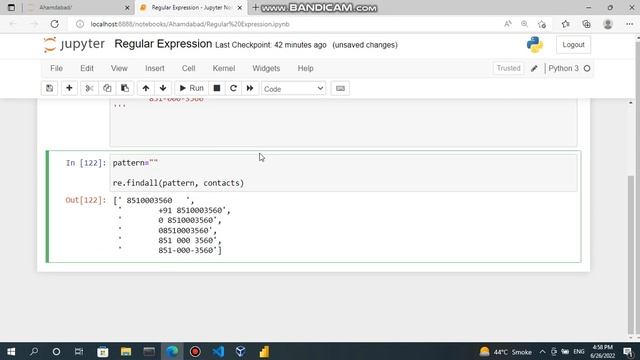Screen dimensions: 640x360
Task: Open browser Settings and more menu
Action: 629,24
